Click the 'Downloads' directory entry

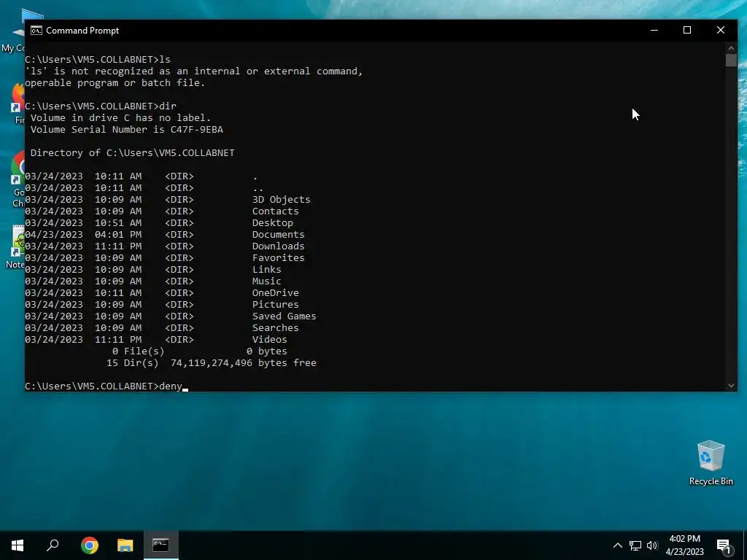(278, 246)
